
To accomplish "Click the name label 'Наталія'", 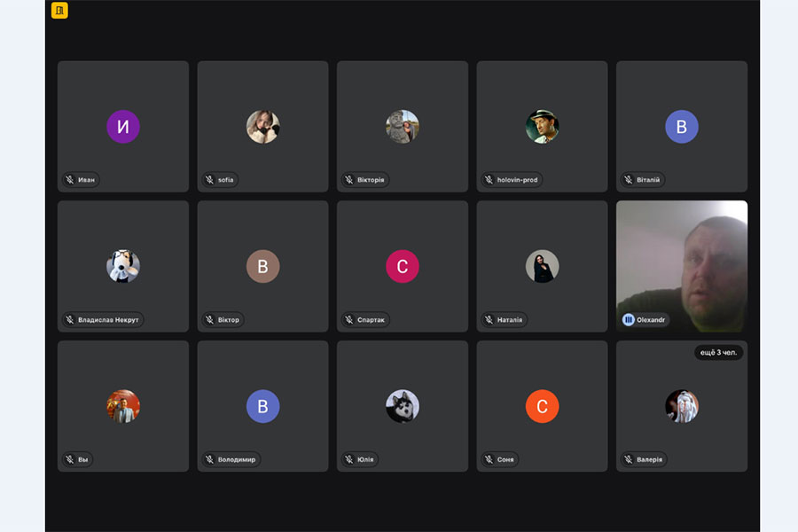I will pos(510,320).
